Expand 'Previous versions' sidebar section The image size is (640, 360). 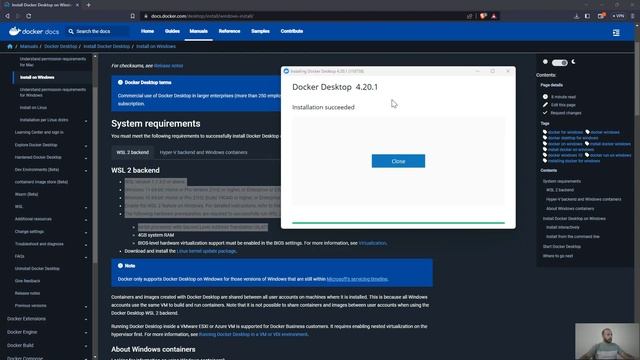86,307
